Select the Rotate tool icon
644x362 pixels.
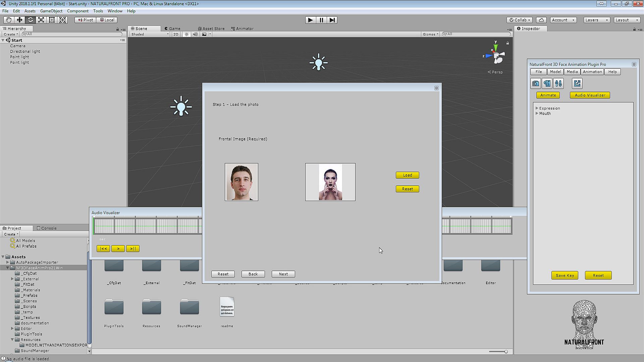[30, 20]
